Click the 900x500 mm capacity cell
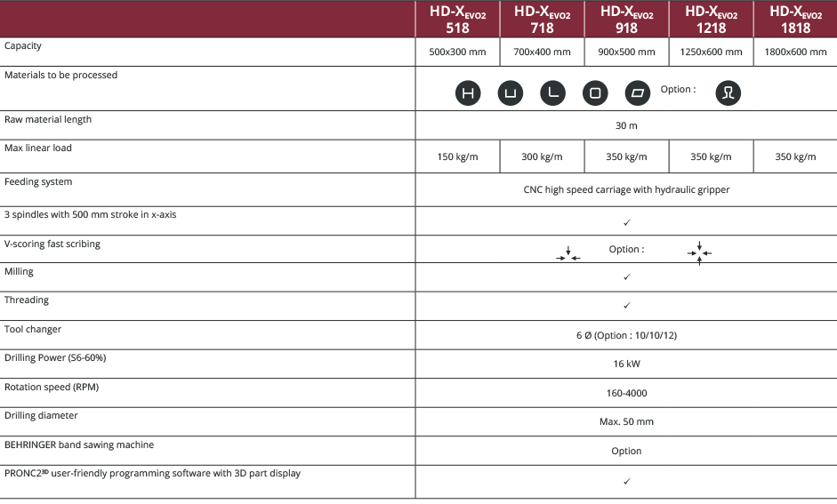Screen dimensions: 837x504 [626, 52]
